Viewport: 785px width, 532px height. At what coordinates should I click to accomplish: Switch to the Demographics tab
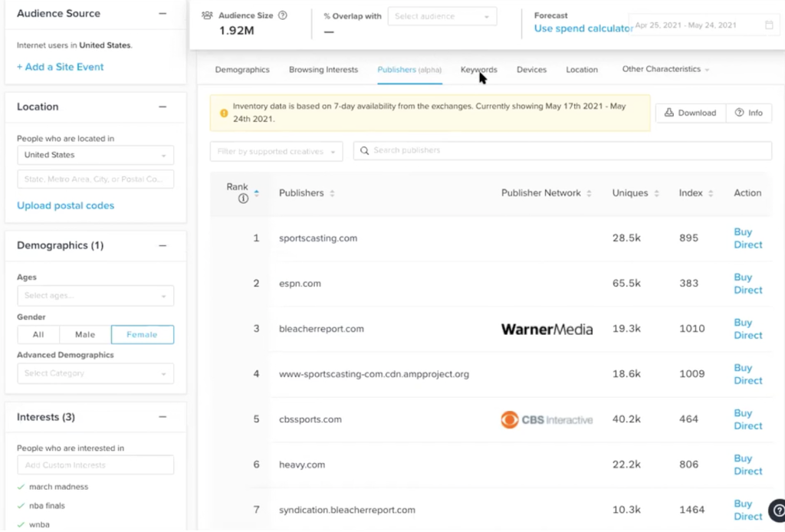click(x=242, y=70)
